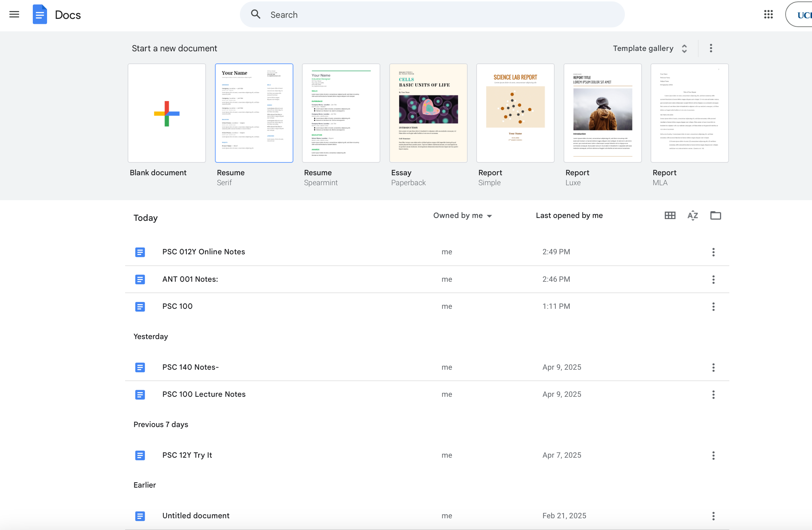Open the PSC 12Y Try It document
This screenshot has height=530, width=812.
[x=187, y=455]
